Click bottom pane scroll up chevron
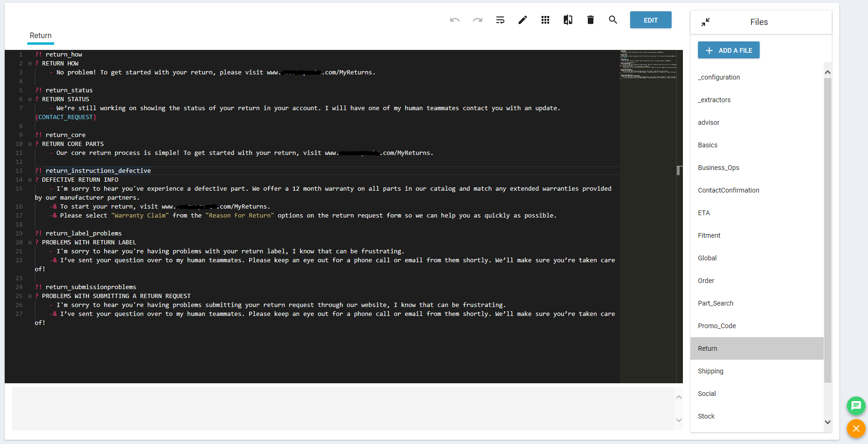868x444 pixels. (x=679, y=397)
